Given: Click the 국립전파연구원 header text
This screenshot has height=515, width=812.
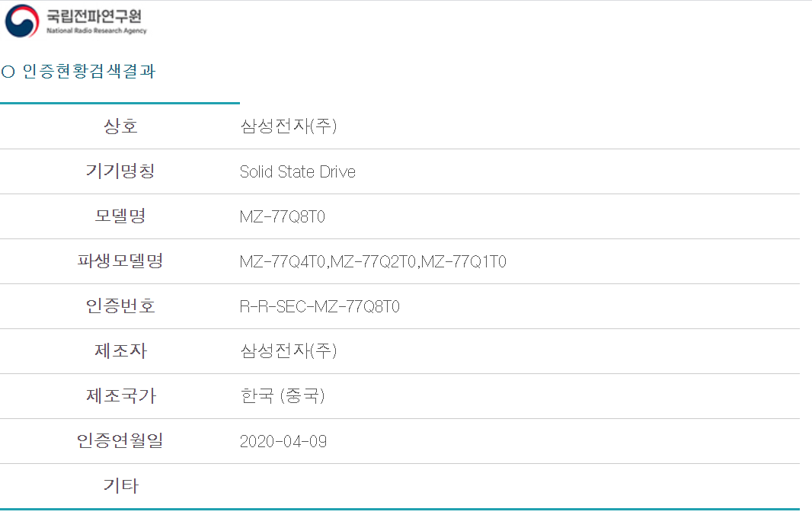Looking at the screenshot, I should [x=94, y=16].
